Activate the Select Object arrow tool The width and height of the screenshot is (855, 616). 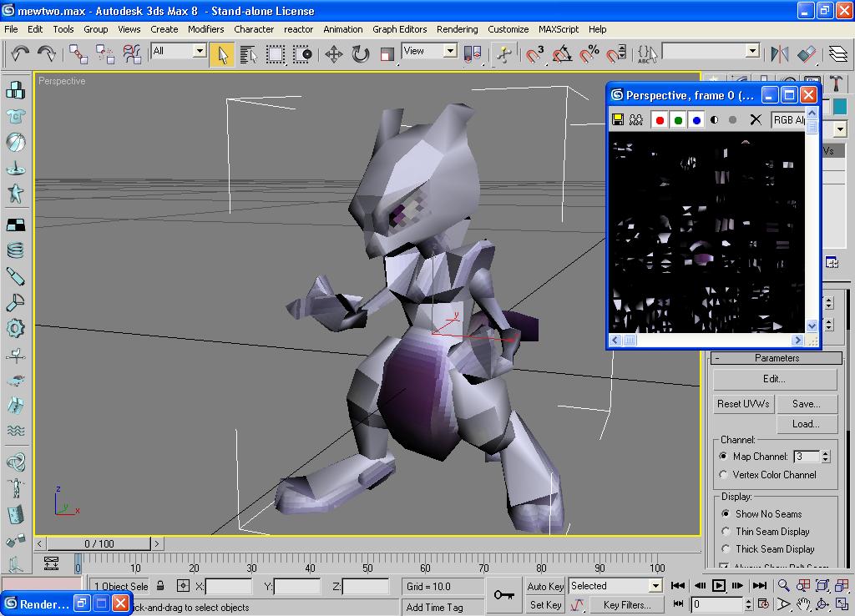pos(222,54)
